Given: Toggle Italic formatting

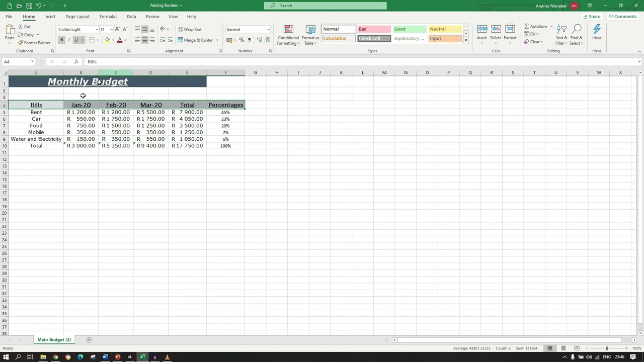Looking at the screenshot, I should click(x=69, y=40).
